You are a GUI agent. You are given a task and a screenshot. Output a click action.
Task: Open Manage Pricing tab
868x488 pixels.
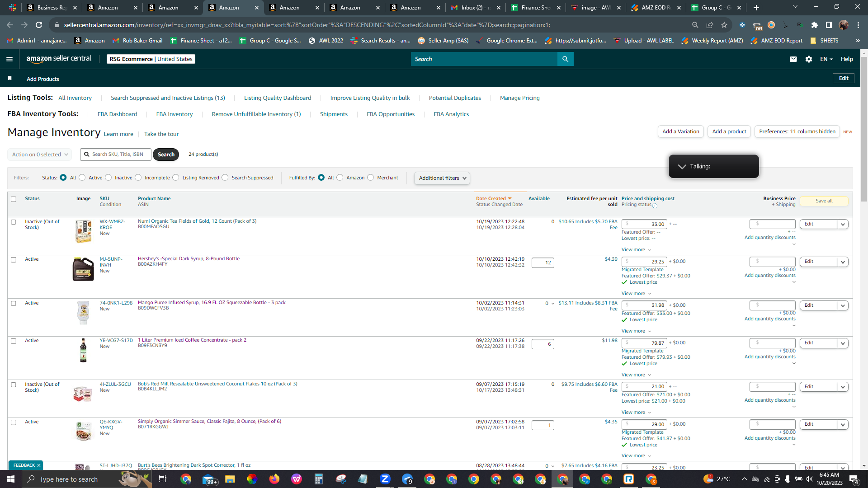tap(520, 98)
